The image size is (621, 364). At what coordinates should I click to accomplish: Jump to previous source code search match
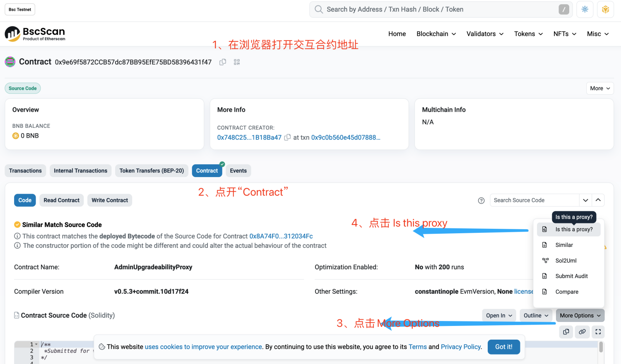pyautogui.click(x=598, y=200)
